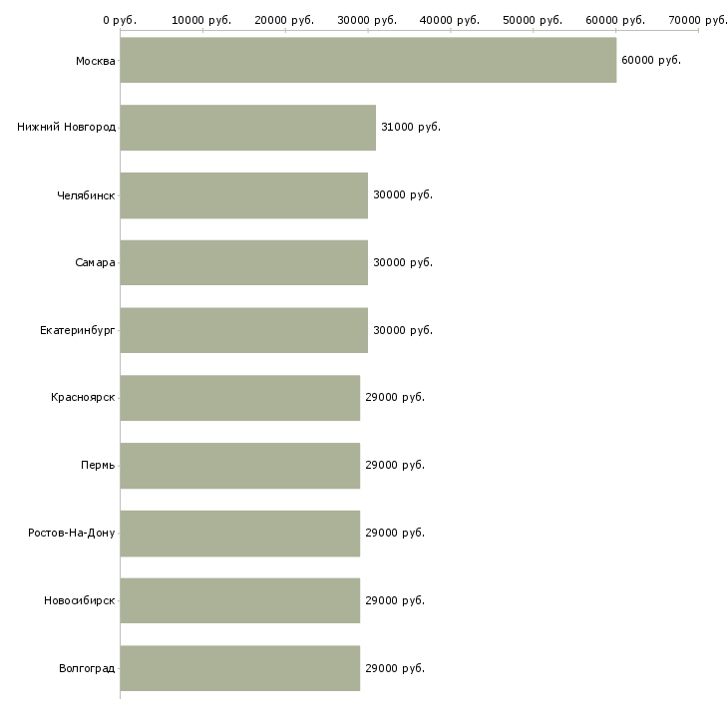
Task: Select the Красноярск bar
Action: click(239, 398)
